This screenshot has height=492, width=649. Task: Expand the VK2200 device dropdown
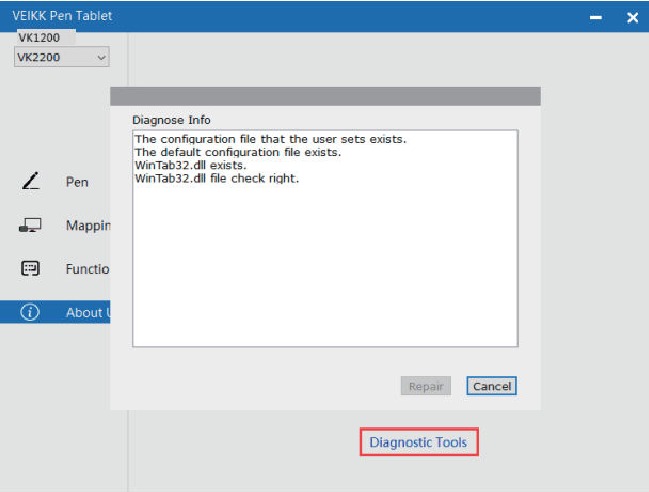coord(62,57)
